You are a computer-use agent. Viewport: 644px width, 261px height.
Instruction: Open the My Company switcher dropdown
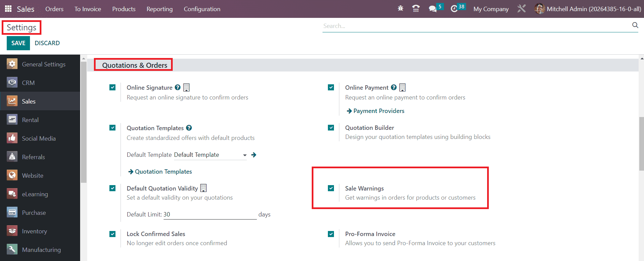490,9
